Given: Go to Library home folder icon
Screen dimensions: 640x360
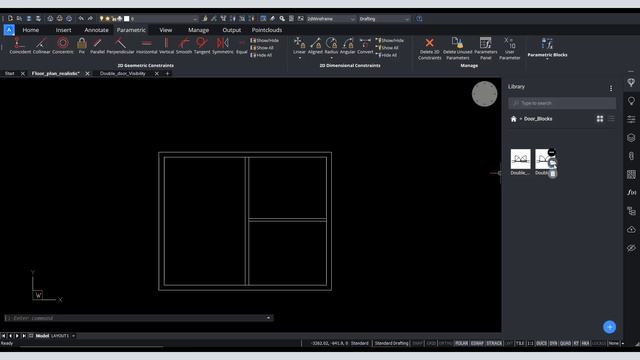Looking at the screenshot, I should click(x=513, y=119).
